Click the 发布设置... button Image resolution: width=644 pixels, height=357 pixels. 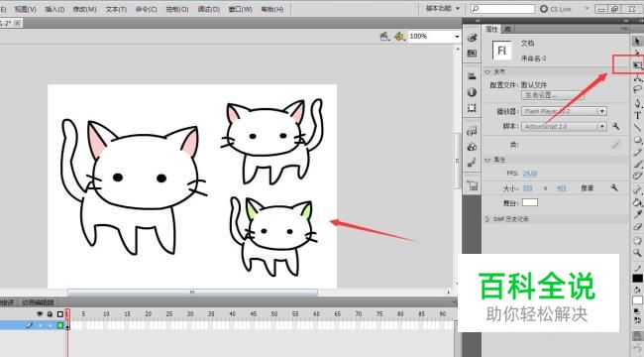pos(553,95)
